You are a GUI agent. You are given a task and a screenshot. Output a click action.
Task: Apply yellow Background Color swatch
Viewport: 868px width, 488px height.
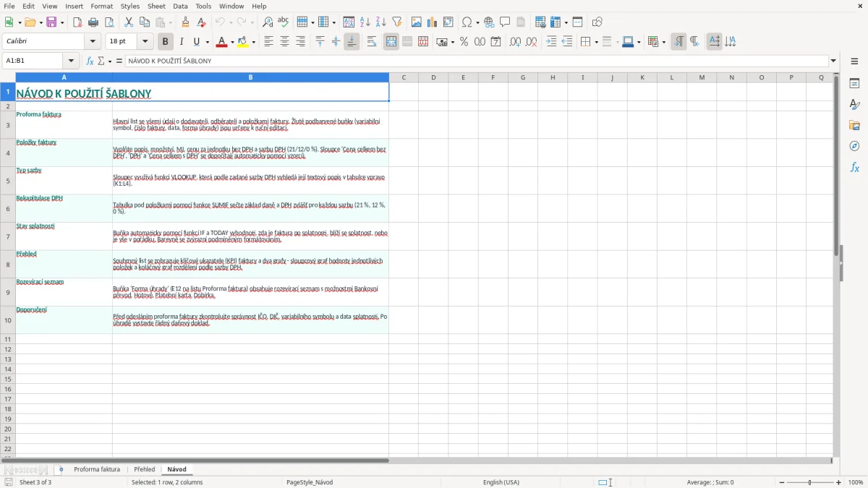coord(244,42)
